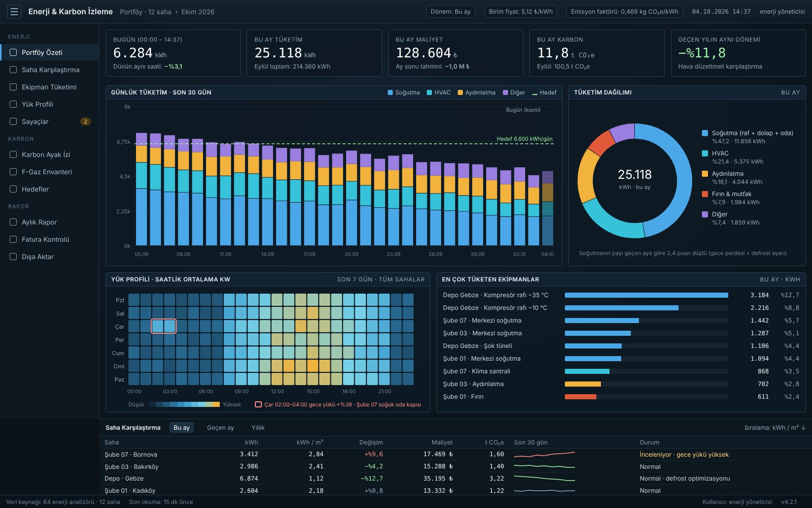Image resolution: width=812 pixels, height=508 pixels.
Task: Click Depo · Gebze row name
Action: click(124, 479)
